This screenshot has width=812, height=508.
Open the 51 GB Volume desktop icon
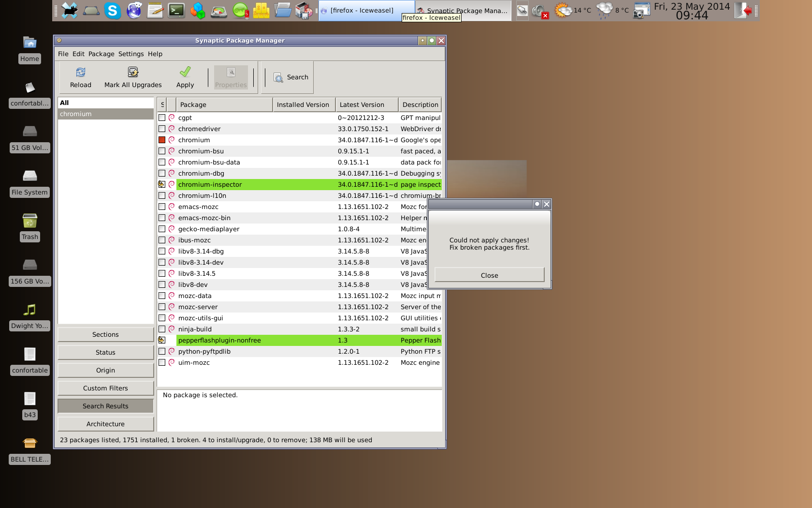[x=30, y=132]
